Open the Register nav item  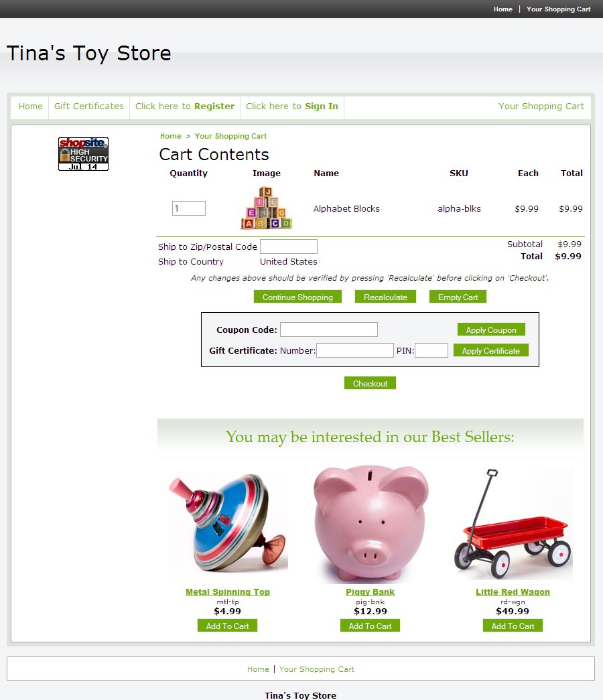point(185,107)
